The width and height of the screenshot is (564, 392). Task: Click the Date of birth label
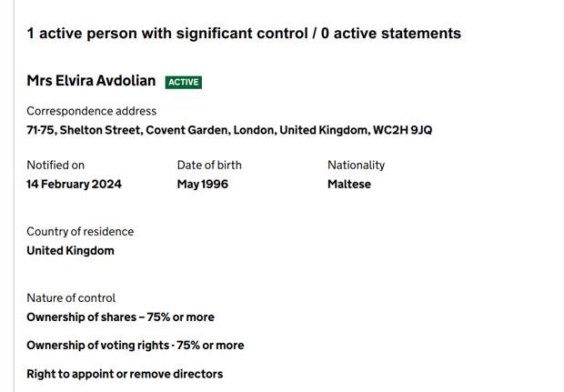pos(209,165)
